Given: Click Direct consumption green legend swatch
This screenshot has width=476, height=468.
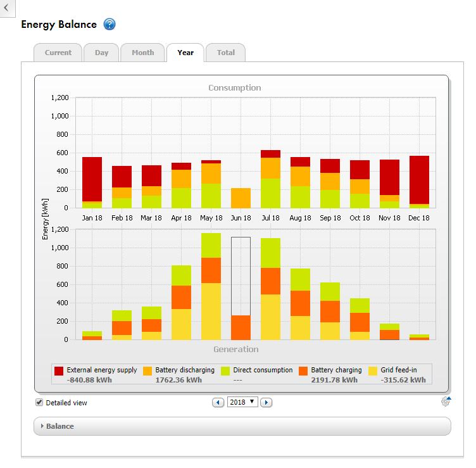Looking at the screenshot, I should [x=225, y=370].
